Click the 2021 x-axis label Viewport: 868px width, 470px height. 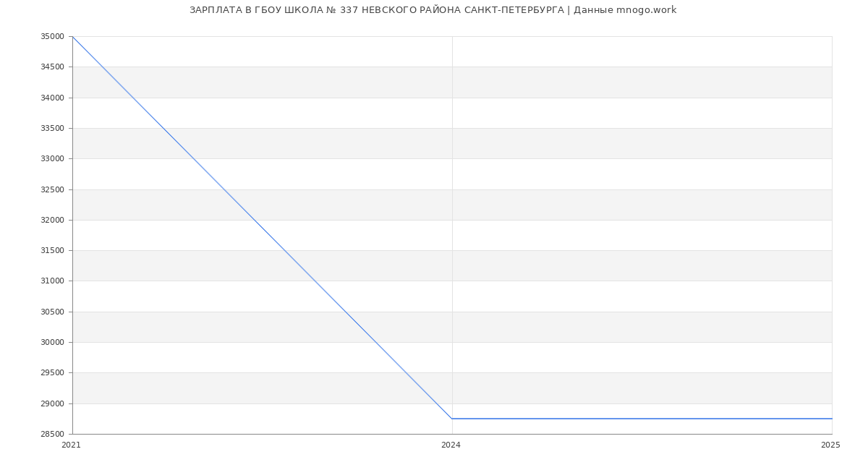(72, 445)
